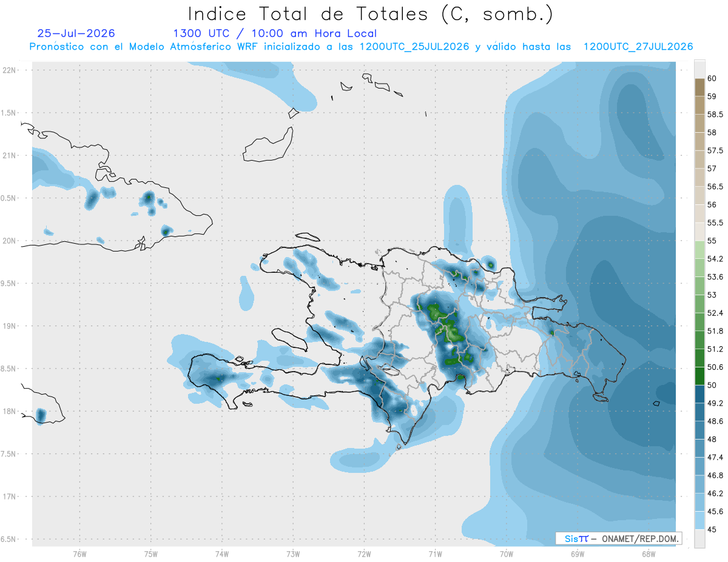728x562 pixels.
Task: Click the longitude label "75W"
Action: [x=151, y=554]
